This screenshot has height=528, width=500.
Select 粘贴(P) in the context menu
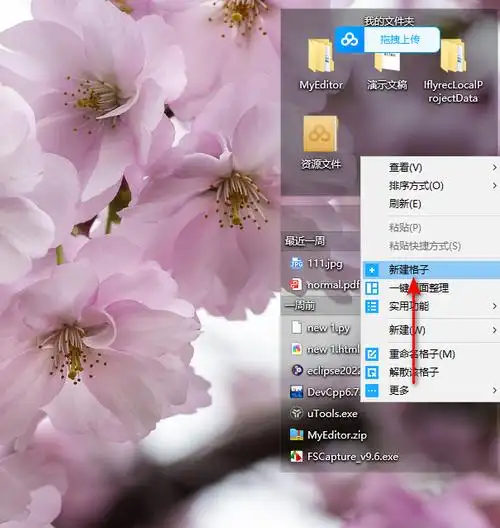[x=430, y=228]
